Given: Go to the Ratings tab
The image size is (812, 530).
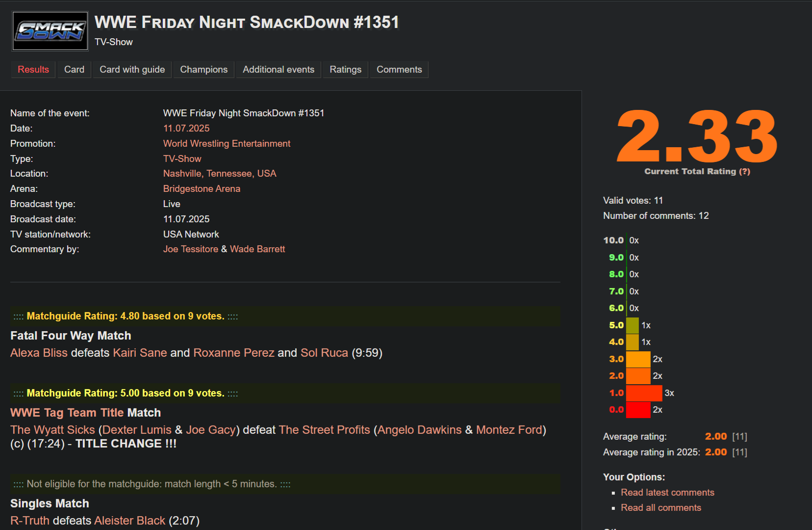Looking at the screenshot, I should tap(346, 70).
